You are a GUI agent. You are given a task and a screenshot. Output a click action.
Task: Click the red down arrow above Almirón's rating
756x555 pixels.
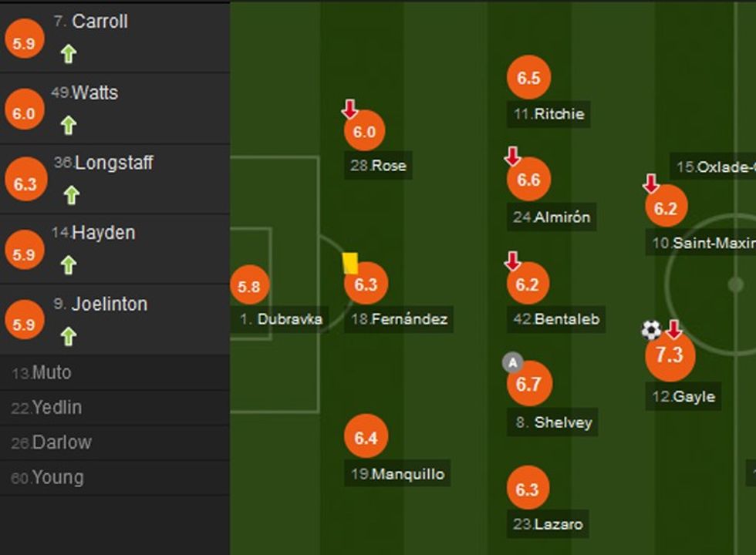click(x=512, y=157)
